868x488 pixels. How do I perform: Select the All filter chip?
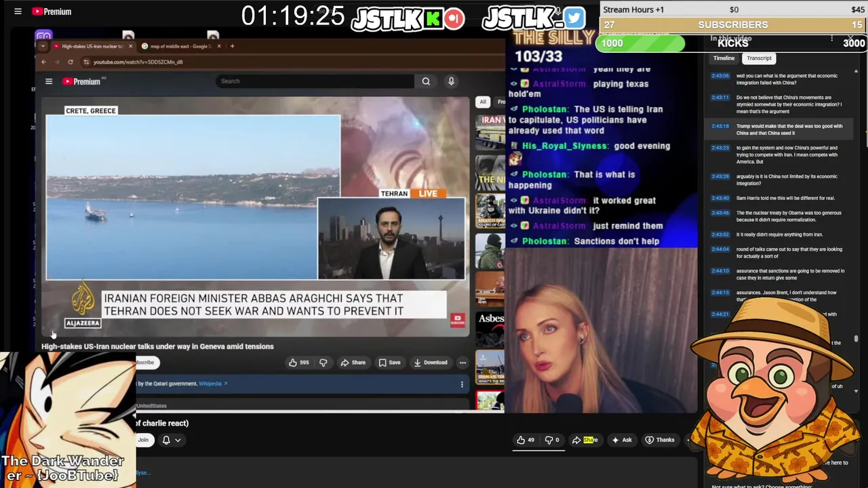click(x=483, y=102)
